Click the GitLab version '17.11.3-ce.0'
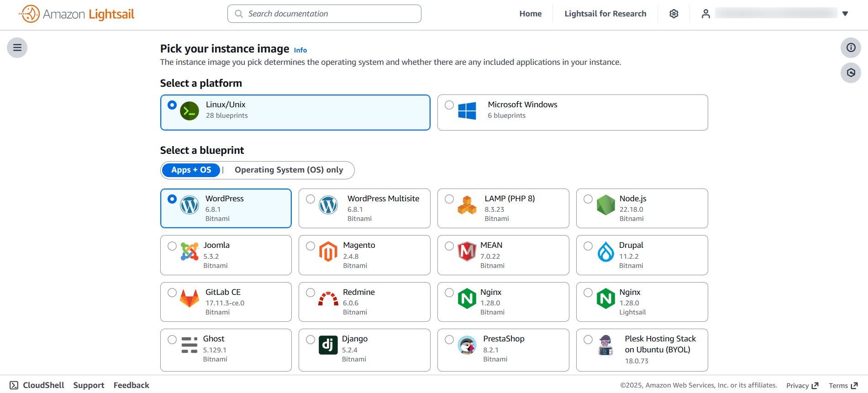This screenshot has width=868, height=393. 225,303
